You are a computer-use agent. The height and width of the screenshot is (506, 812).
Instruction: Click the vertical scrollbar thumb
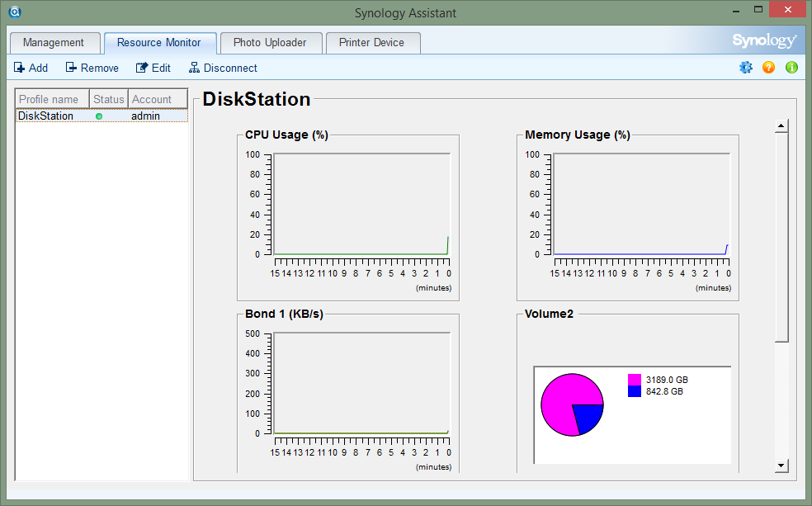781,237
